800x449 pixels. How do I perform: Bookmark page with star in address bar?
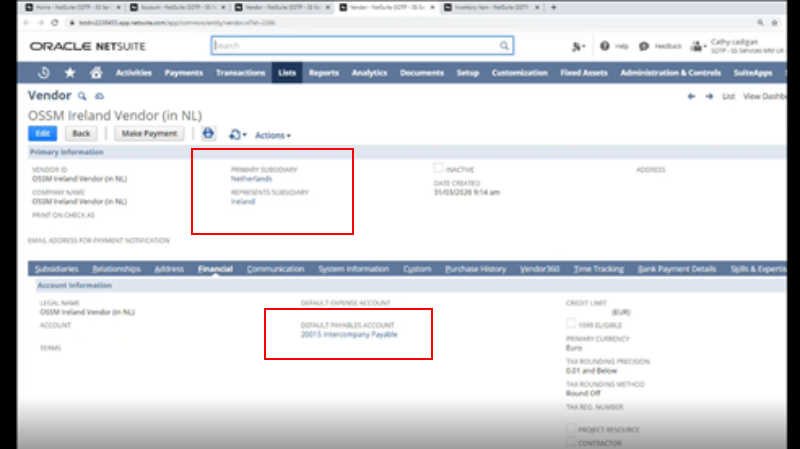(x=774, y=22)
